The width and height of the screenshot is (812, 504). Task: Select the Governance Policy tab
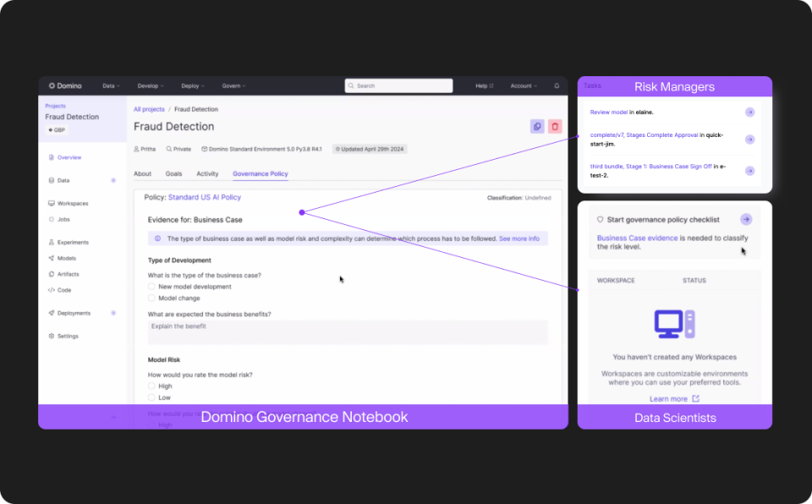point(260,174)
